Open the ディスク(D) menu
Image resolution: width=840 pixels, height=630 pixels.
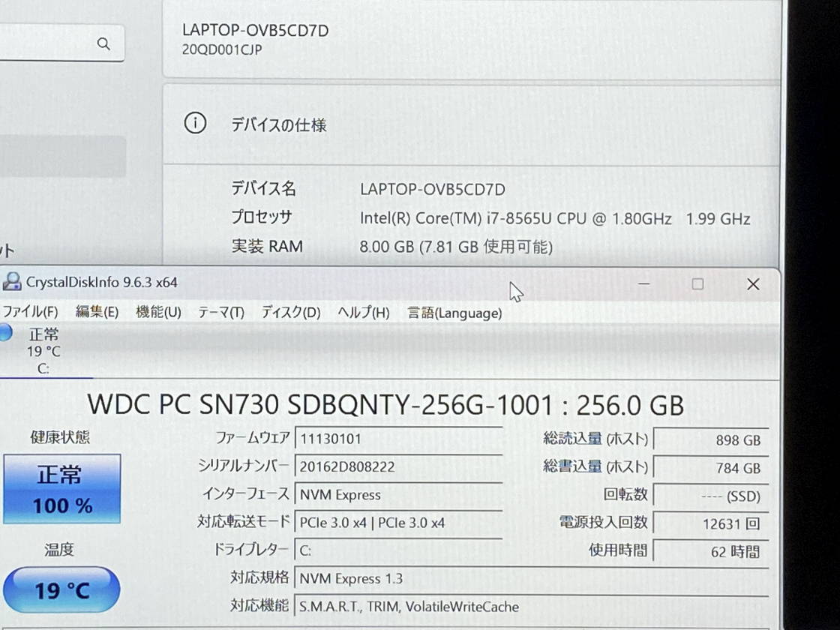(x=290, y=313)
